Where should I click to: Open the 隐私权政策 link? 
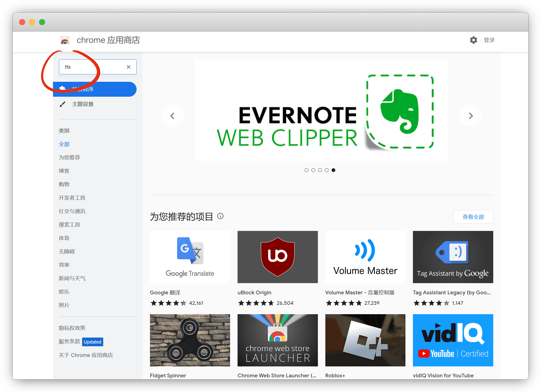pos(72,328)
